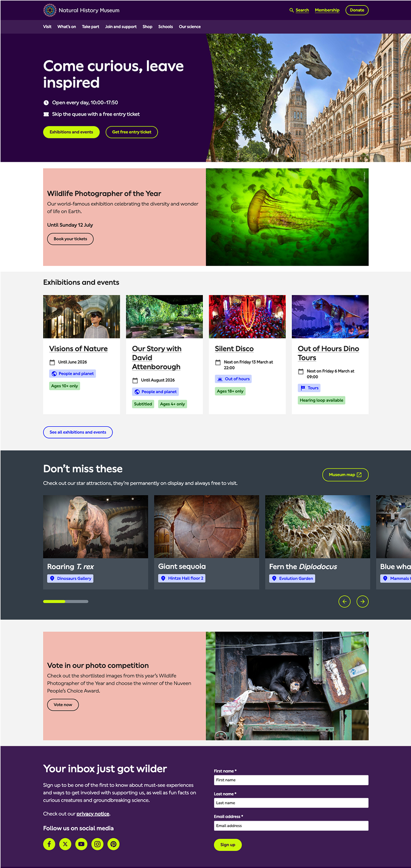Image resolution: width=411 pixels, height=868 pixels.
Task: Open YouTube social media icon
Action: [x=81, y=844]
